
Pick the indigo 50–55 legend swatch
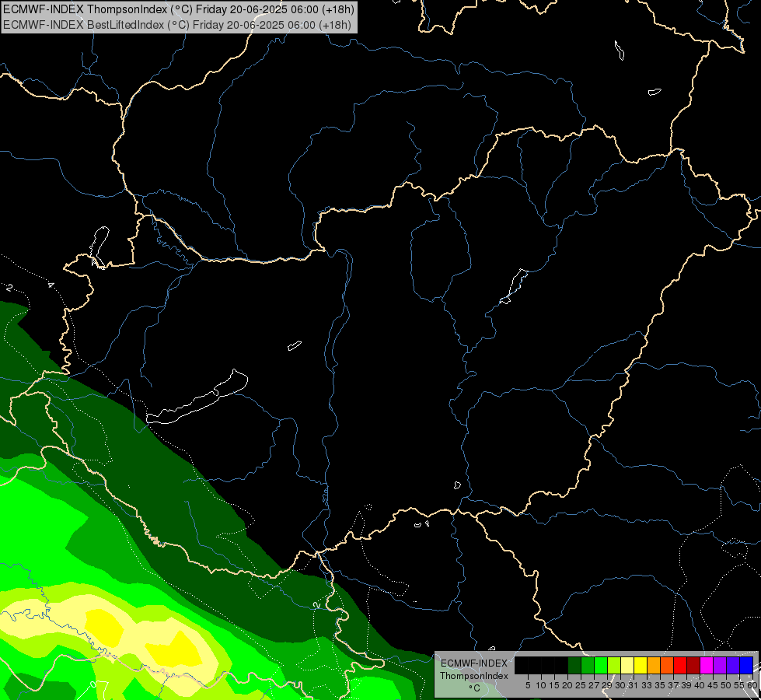[x=733, y=665]
